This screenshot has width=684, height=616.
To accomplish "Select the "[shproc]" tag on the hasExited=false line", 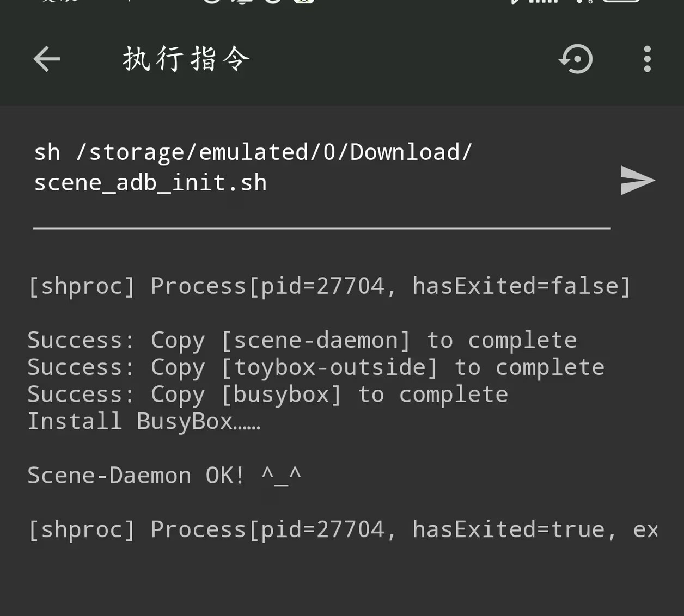I will pos(81,286).
